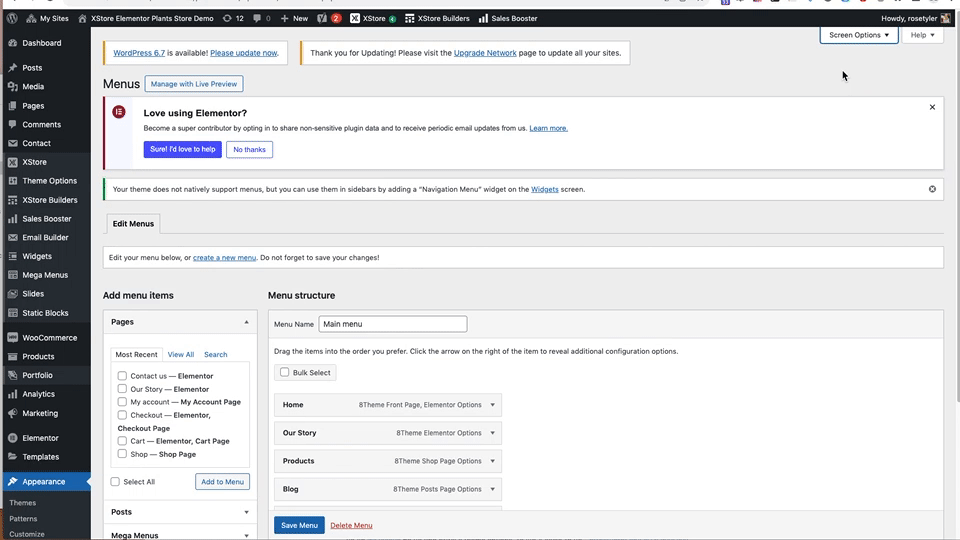This screenshot has width=960, height=540.
Task: Open the Comments sidebar icon
Action: click(13, 124)
